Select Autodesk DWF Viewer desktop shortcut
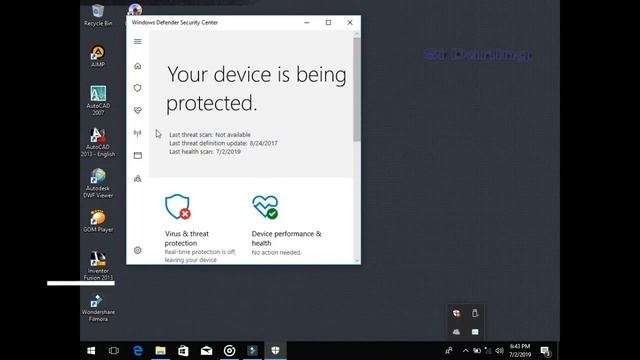Screen dimensions: 640x360 tap(98, 184)
